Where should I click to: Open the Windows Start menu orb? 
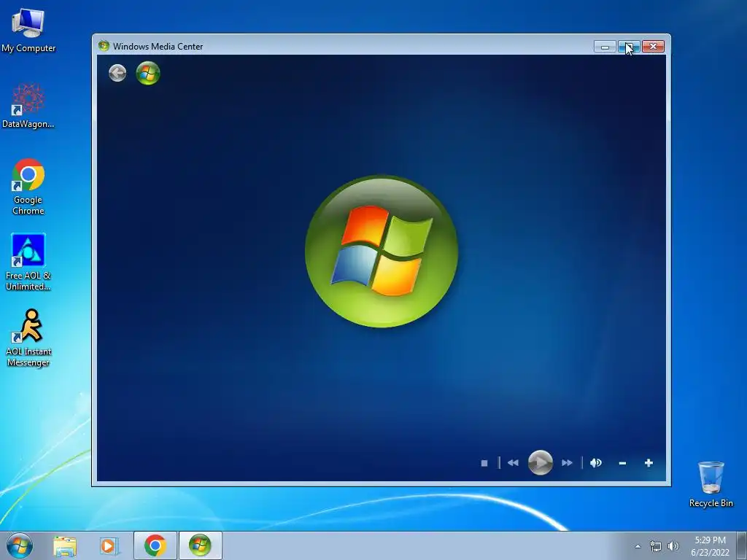[x=20, y=545]
